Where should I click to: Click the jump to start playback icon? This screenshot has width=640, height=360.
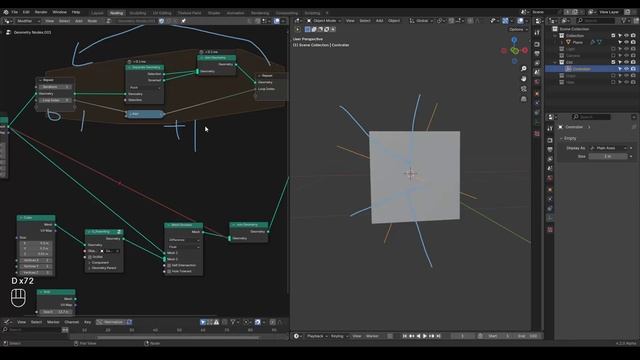(x=404, y=336)
